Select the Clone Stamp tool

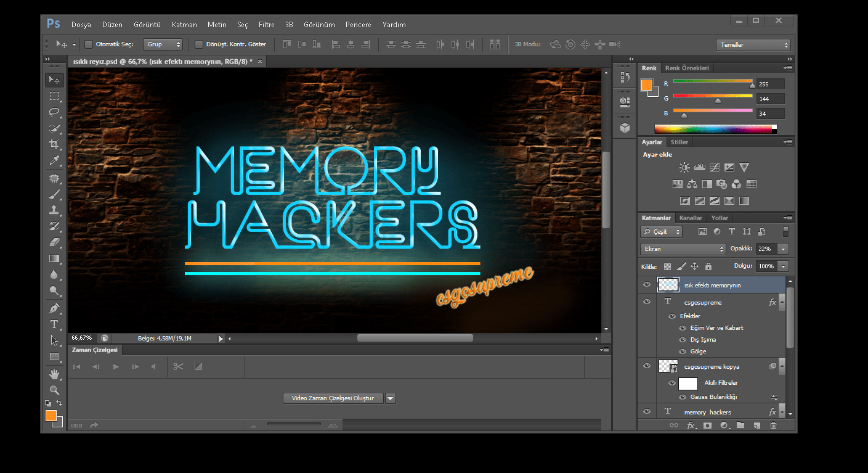click(54, 210)
